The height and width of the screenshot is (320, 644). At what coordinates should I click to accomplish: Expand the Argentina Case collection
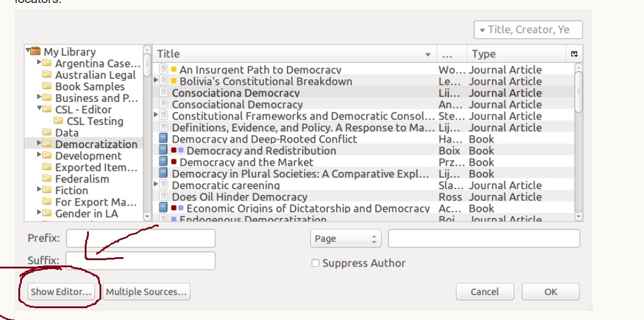[39, 62]
